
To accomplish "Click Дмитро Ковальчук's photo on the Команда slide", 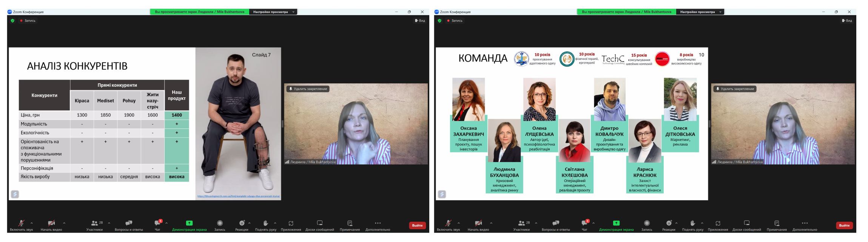I will click(610, 100).
